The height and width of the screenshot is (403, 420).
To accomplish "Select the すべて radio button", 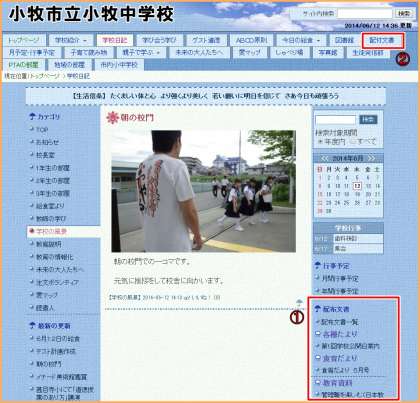I will coord(353,142).
